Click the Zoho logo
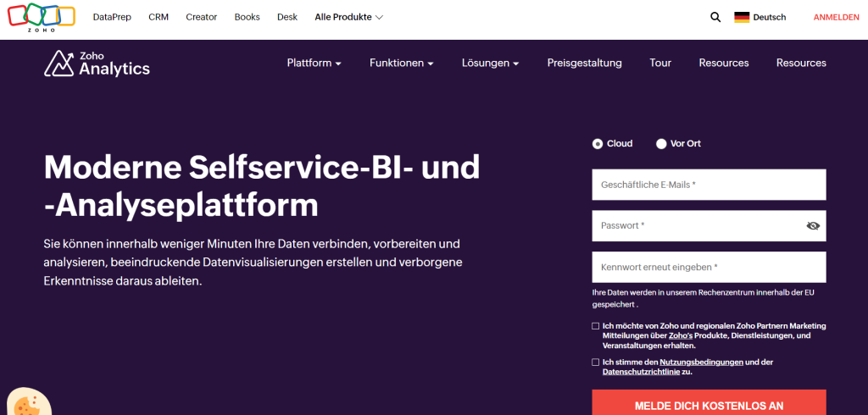Viewport: 868px width, 415px height. 42,19
